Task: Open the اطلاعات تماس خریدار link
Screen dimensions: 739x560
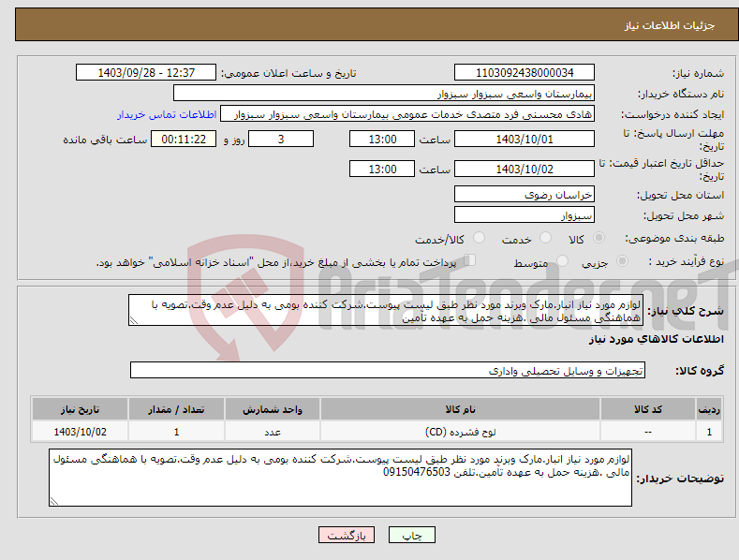Action: pos(167,114)
